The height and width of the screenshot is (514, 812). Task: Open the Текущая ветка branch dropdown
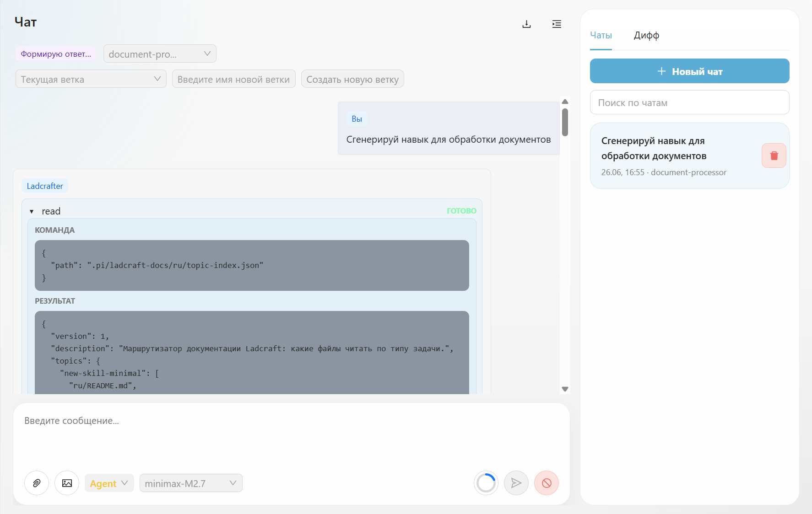91,79
